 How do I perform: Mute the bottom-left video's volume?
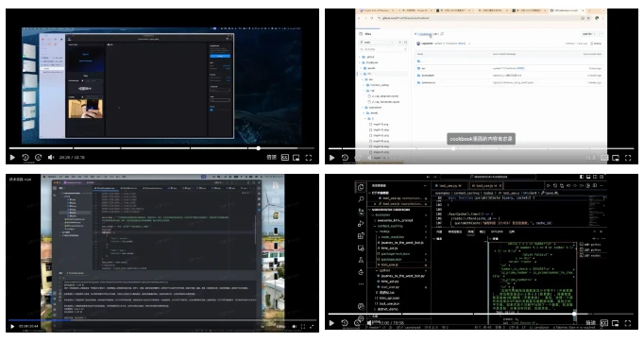point(294,326)
